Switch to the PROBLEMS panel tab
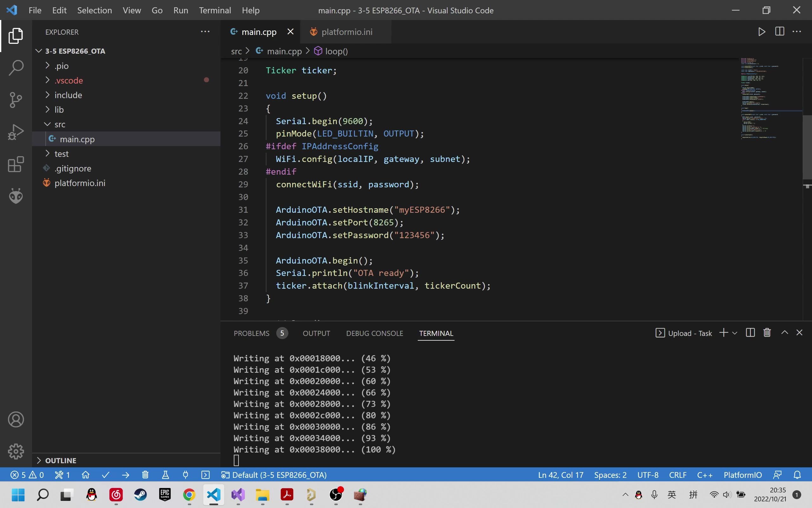 (x=260, y=333)
